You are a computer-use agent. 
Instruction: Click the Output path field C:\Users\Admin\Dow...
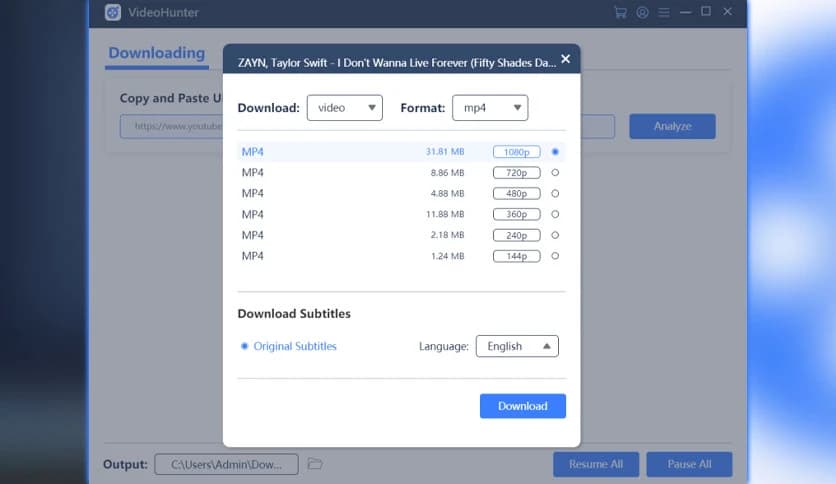tap(227, 464)
